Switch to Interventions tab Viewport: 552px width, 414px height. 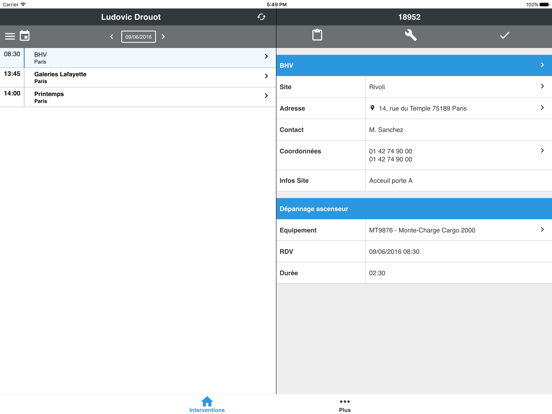207,404
